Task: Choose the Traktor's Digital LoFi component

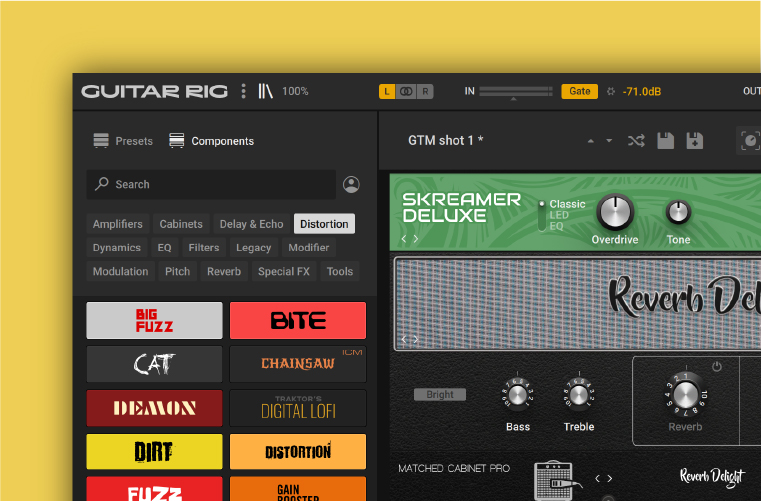Action: click(298, 408)
